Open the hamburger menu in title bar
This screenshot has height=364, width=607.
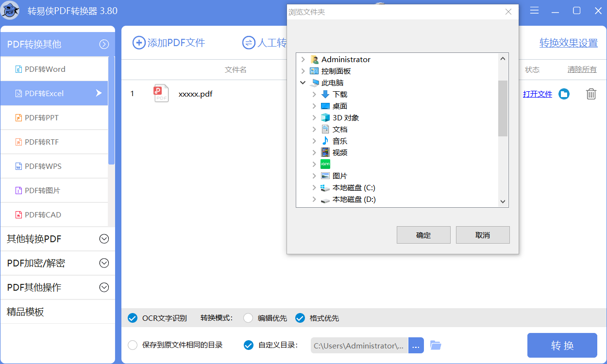click(535, 11)
